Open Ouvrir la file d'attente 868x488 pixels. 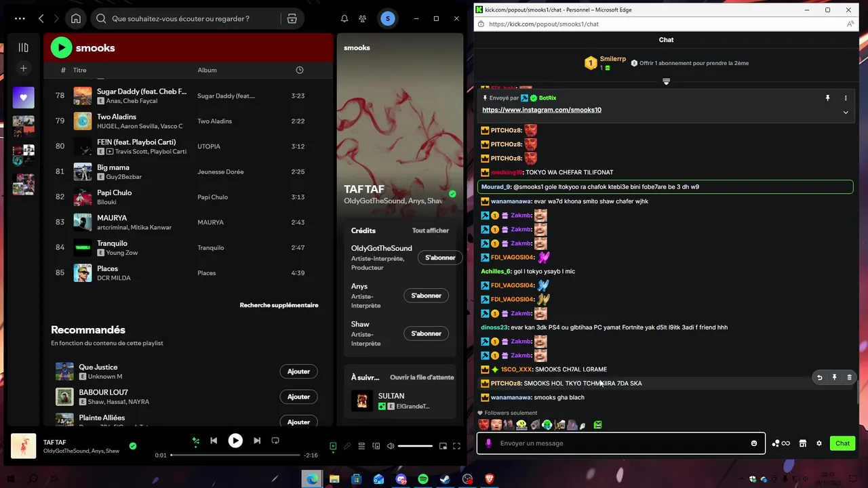(x=422, y=378)
